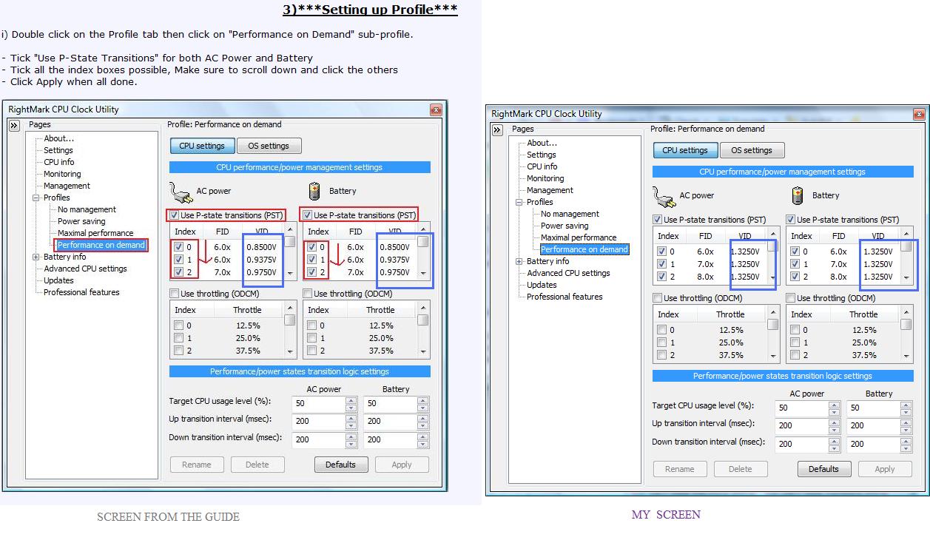Collapse the Pages panel in My Screen window

pyautogui.click(x=497, y=130)
